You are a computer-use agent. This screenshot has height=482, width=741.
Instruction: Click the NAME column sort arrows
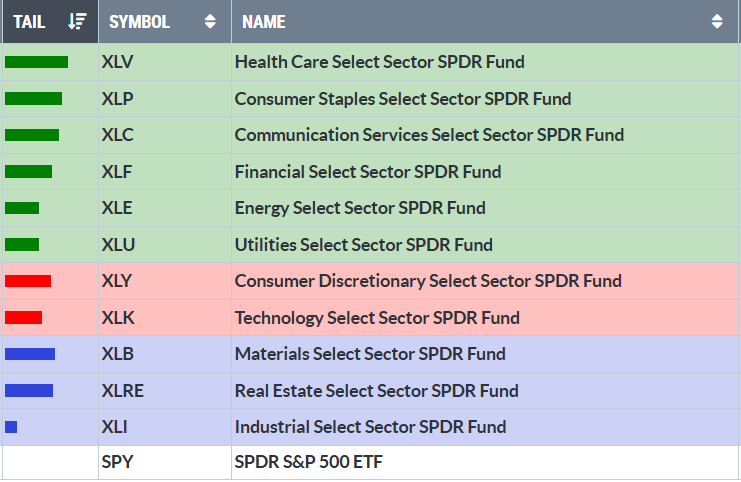[x=717, y=21]
